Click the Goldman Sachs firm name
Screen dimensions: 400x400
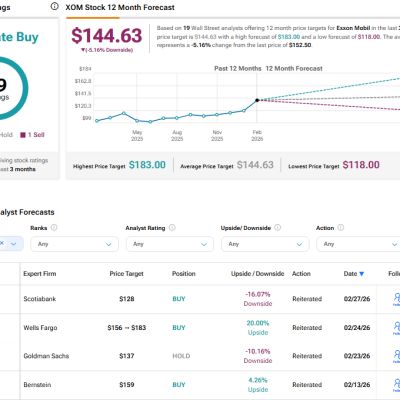[46, 356]
